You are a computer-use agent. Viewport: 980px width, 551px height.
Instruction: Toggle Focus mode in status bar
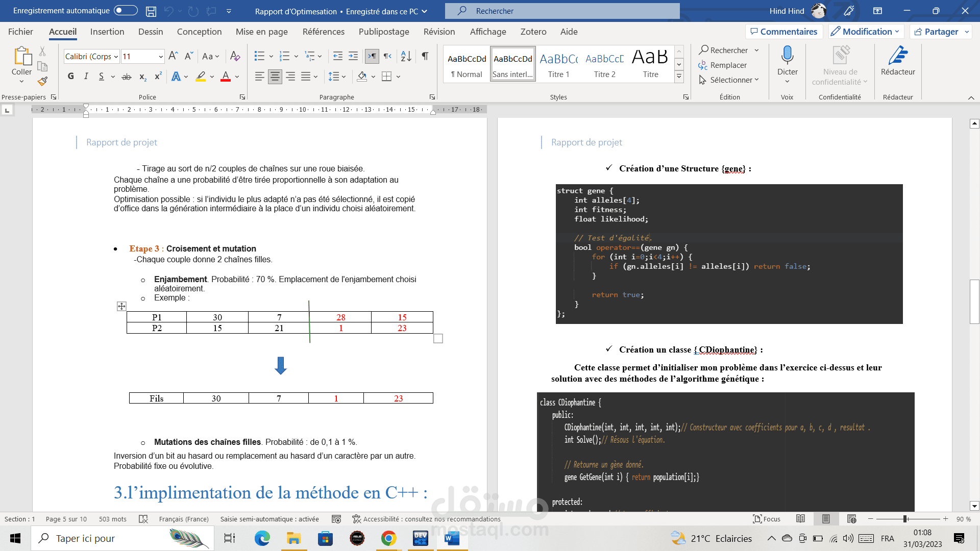(767, 519)
